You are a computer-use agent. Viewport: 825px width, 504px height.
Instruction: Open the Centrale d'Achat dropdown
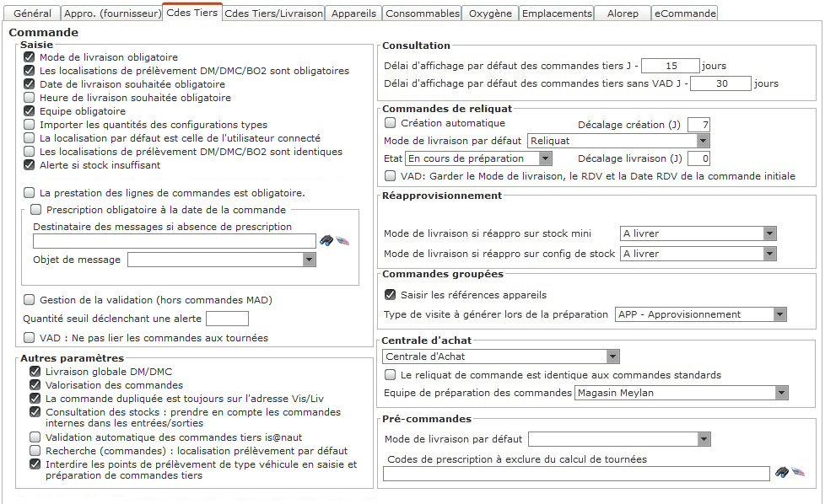click(x=501, y=357)
